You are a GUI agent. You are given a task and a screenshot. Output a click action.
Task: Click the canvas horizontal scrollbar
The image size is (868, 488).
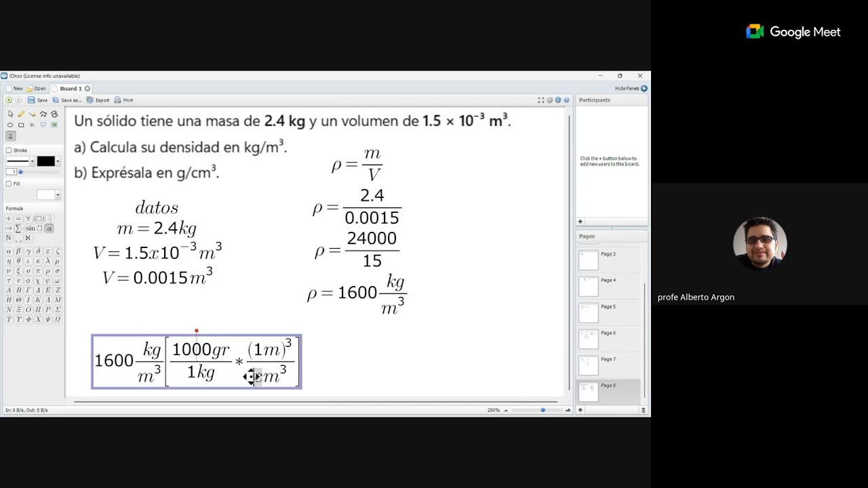[315, 401]
